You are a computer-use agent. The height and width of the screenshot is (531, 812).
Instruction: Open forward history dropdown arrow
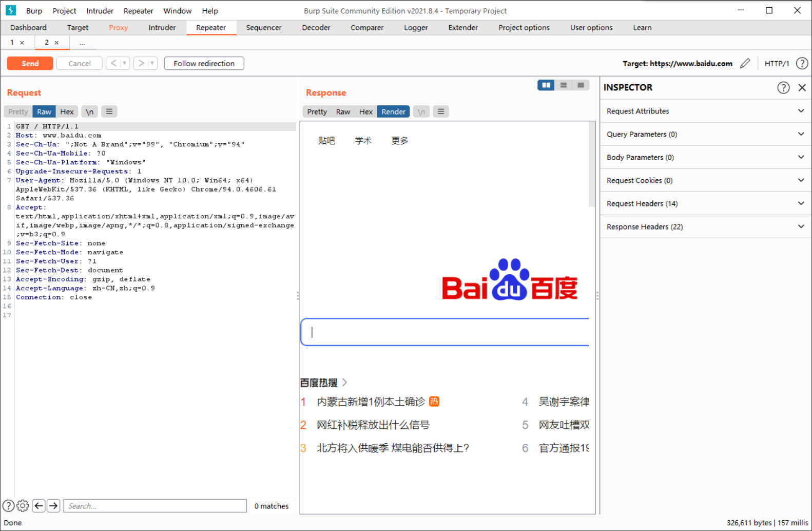click(x=152, y=63)
